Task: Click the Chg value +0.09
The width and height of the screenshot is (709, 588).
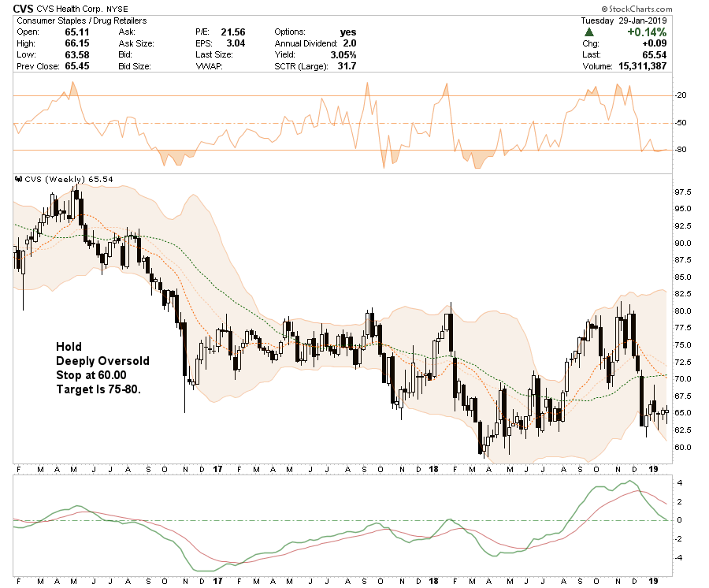Action: pyautogui.click(x=655, y=43)
